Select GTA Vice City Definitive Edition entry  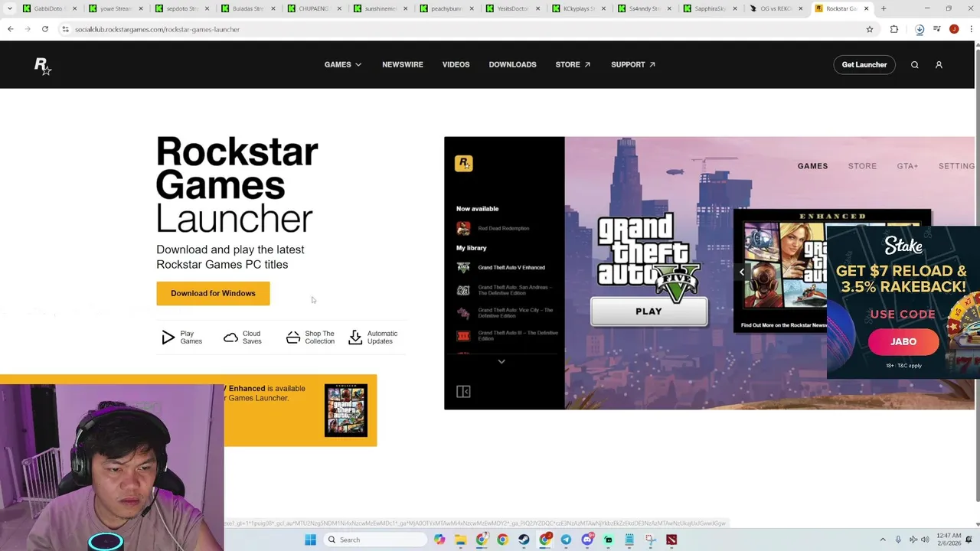[505, 313]
